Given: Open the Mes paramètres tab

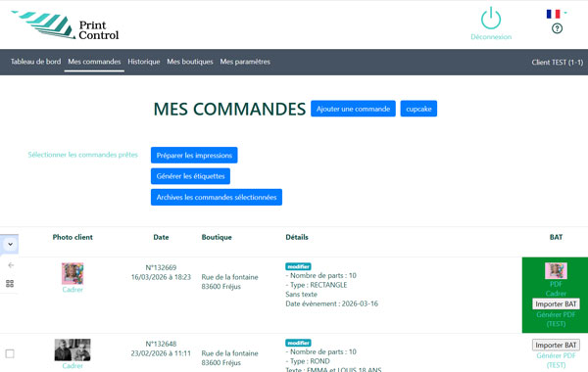Looking at the screenshot, I should pyautogui.click(x=245, y=62).
